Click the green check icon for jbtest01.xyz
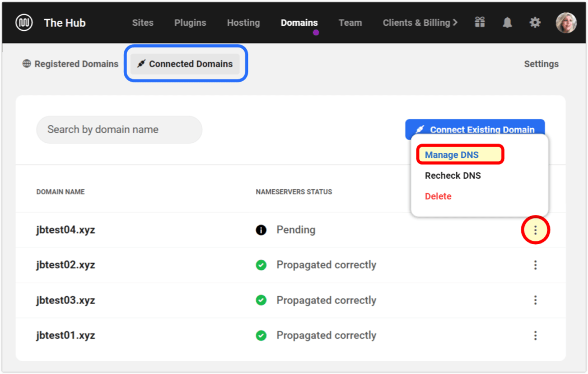Image resolution: width=588 pixels, height=374 pixels. tap(261, 335)
